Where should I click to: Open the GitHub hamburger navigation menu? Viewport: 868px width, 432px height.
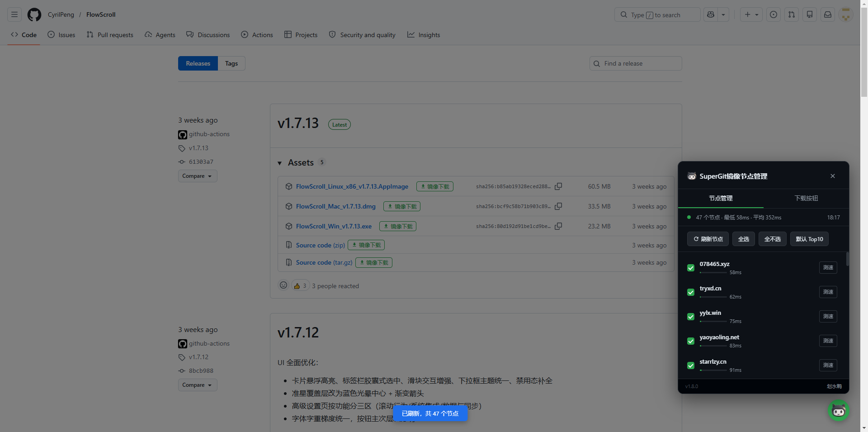coord(14,14)
